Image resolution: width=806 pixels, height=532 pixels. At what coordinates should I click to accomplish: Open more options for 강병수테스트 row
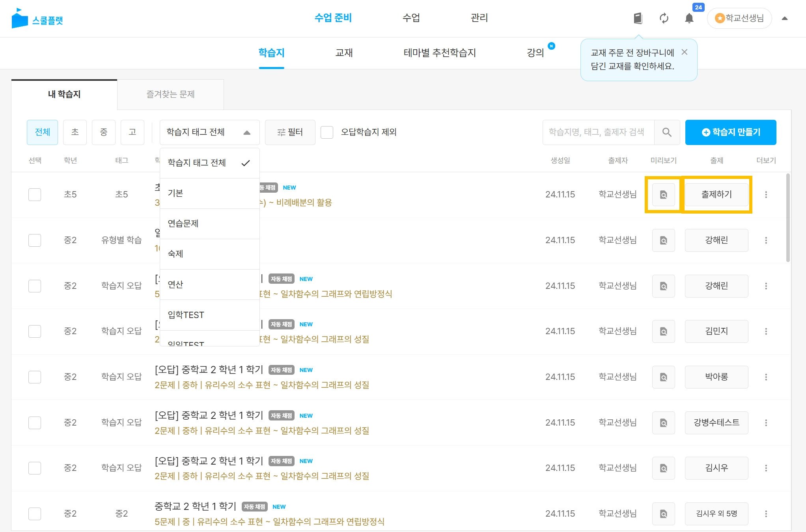point(766,423)
